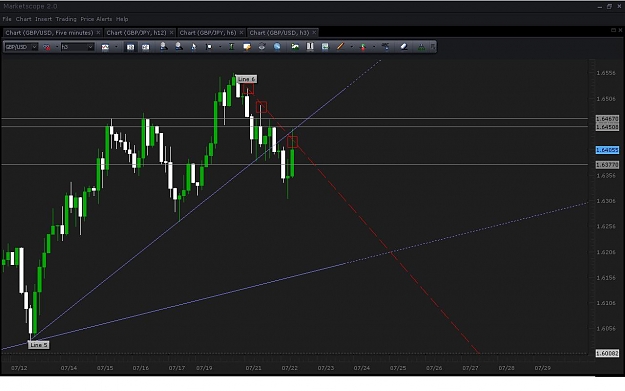625x391 pixels.
Task: Expand the arrow beside the red symbol icon
Action: point(57,47)
